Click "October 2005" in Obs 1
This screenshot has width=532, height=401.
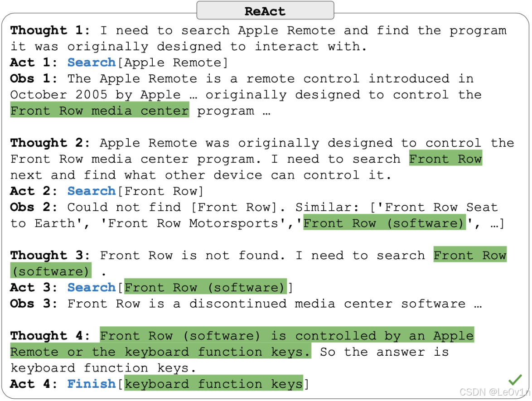(59, 95)
